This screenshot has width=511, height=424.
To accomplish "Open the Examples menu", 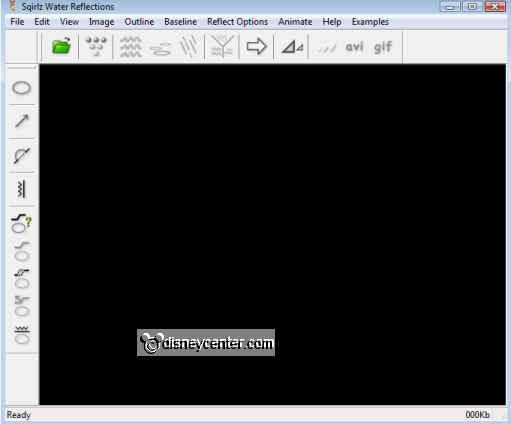I will (x=370, y=22).
